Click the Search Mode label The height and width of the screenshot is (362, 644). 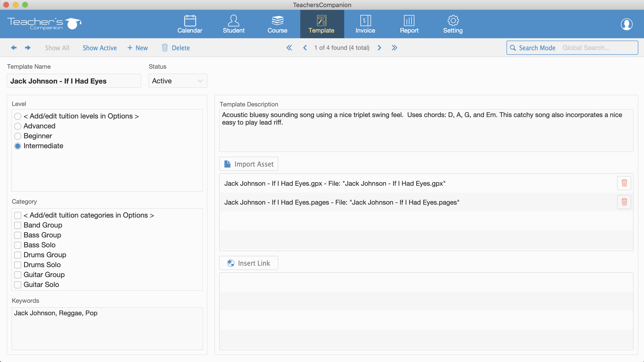point(537,48)
